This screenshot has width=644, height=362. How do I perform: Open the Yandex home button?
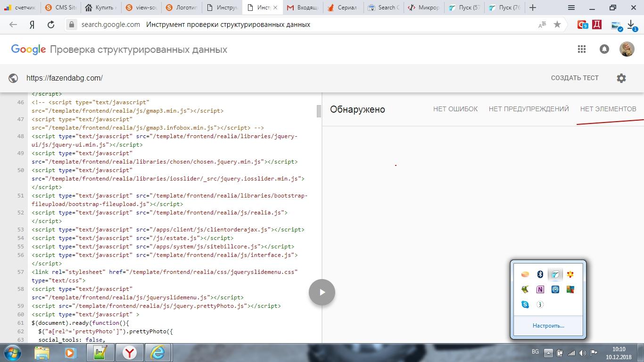(x=32, y=25)
